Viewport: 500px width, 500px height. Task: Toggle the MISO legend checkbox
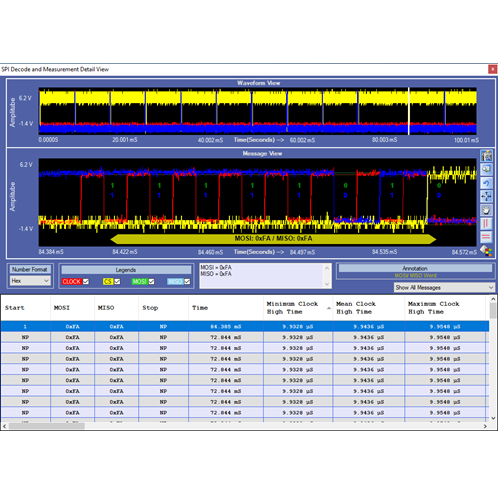pyautogui.click(x=187, y=282)
